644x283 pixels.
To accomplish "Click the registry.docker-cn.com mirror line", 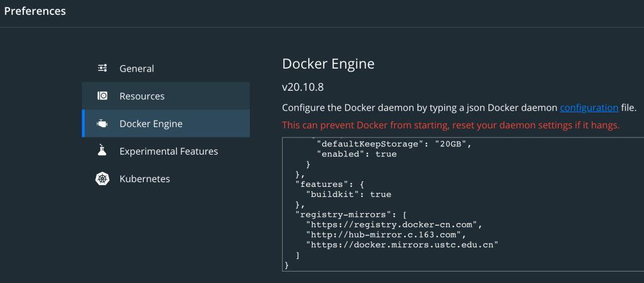I will [x=394, y=225].
